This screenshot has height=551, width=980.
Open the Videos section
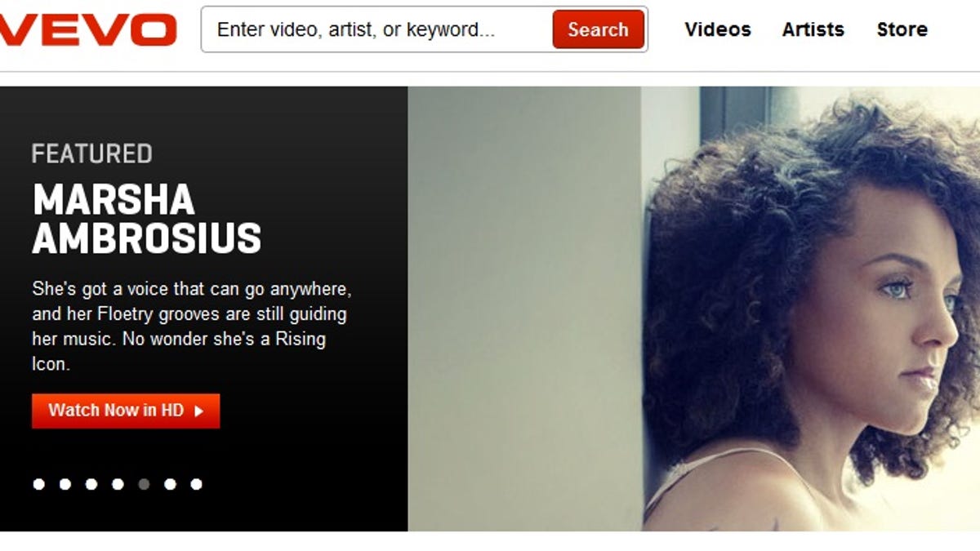tap(718, 30)
